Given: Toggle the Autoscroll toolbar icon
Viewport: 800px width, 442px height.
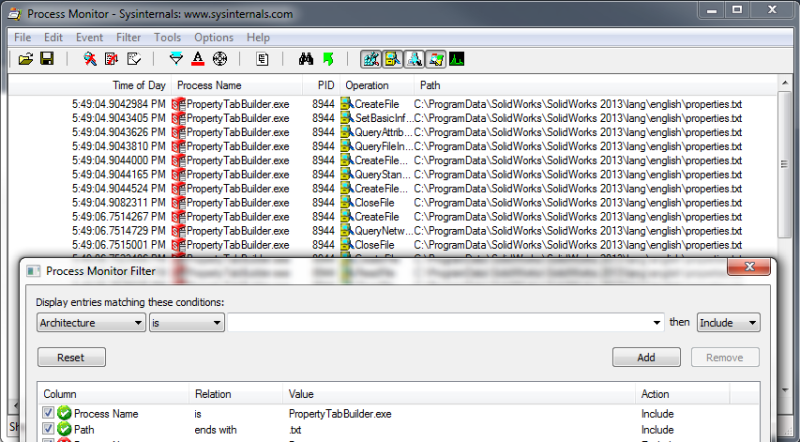Looking at the screenshot, I should [111, 59].
